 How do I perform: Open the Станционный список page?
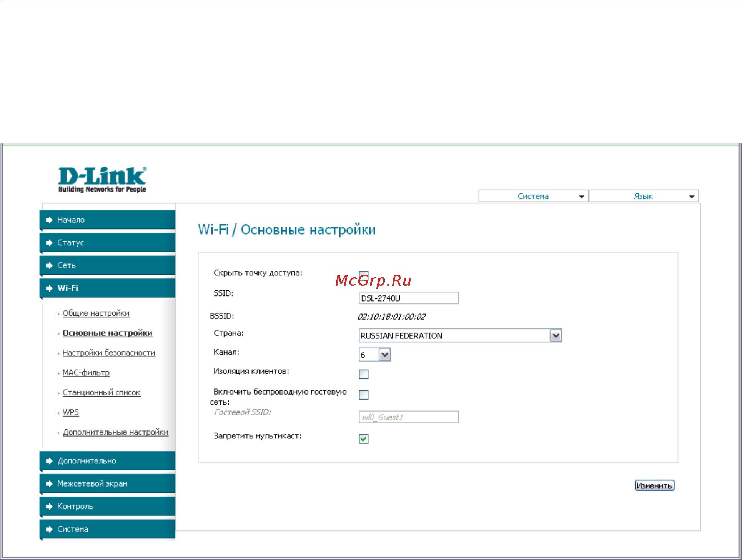click(x=101, y=393)
